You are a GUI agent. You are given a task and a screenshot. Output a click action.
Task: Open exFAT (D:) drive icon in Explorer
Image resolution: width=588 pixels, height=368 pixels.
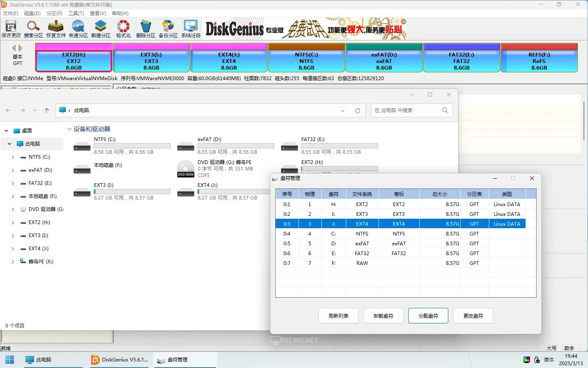click(x=186, y=146)
